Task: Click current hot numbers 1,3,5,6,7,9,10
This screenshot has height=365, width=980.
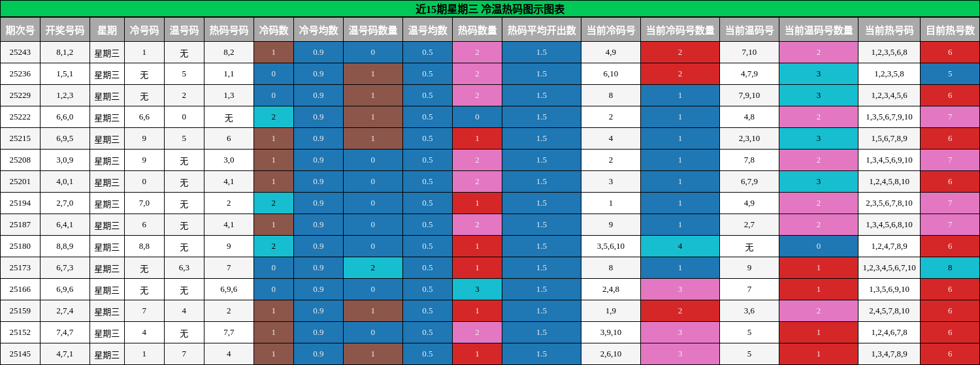Action: [889, 117]
